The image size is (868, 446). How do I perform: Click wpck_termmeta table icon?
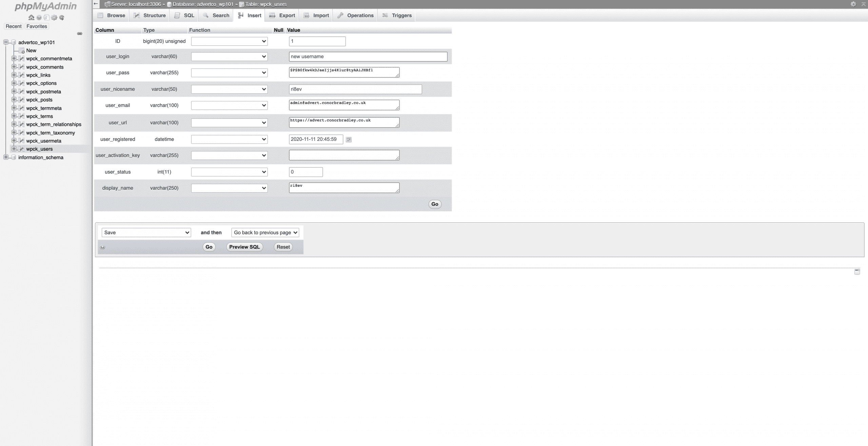(x=21, y=108)
